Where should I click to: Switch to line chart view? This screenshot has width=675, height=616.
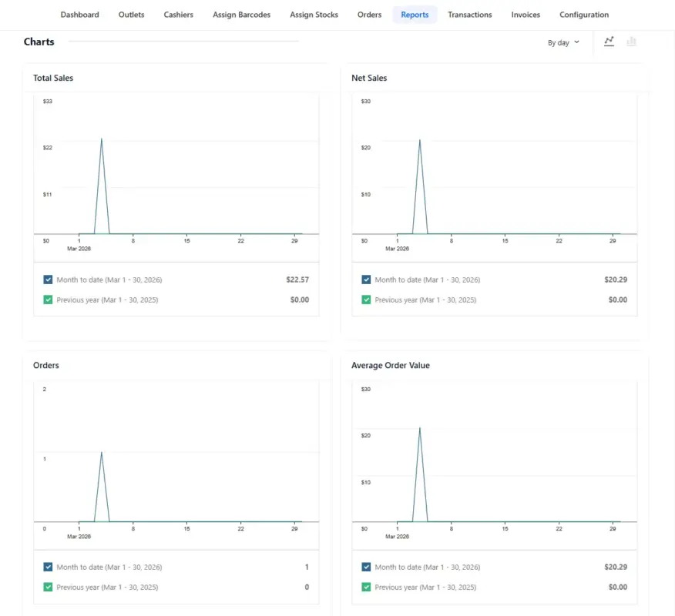pos(609,42)
